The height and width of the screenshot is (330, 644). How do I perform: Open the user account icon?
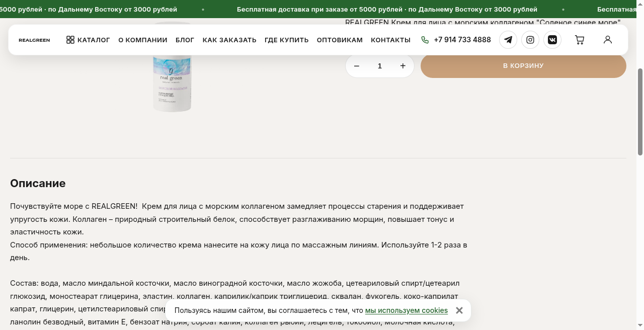608,40
